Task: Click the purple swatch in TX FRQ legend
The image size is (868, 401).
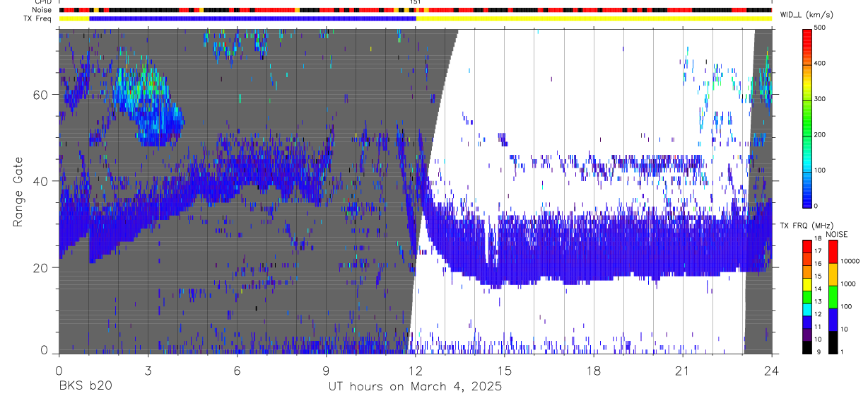Action: coord(807,334)
